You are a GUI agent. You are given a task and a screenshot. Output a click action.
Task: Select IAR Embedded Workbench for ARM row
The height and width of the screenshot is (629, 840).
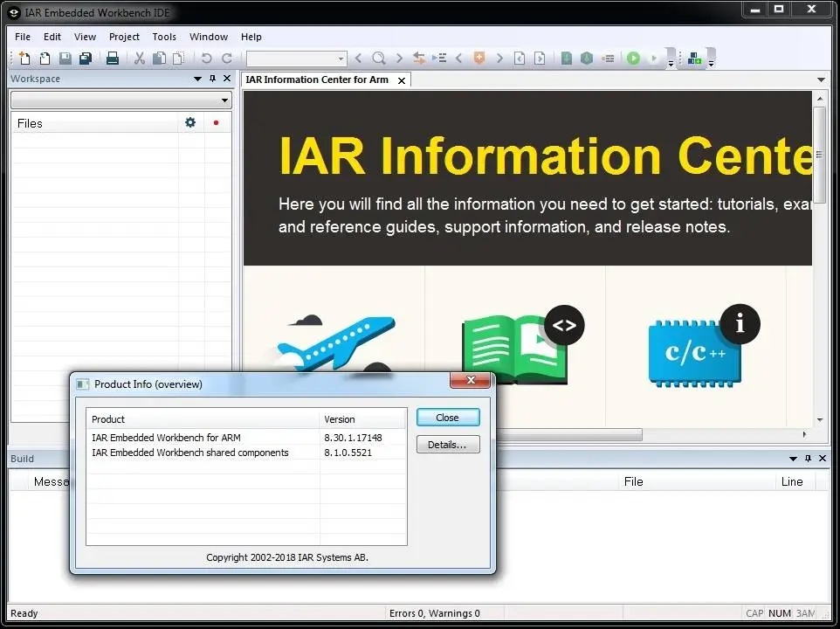pos(246,437)
